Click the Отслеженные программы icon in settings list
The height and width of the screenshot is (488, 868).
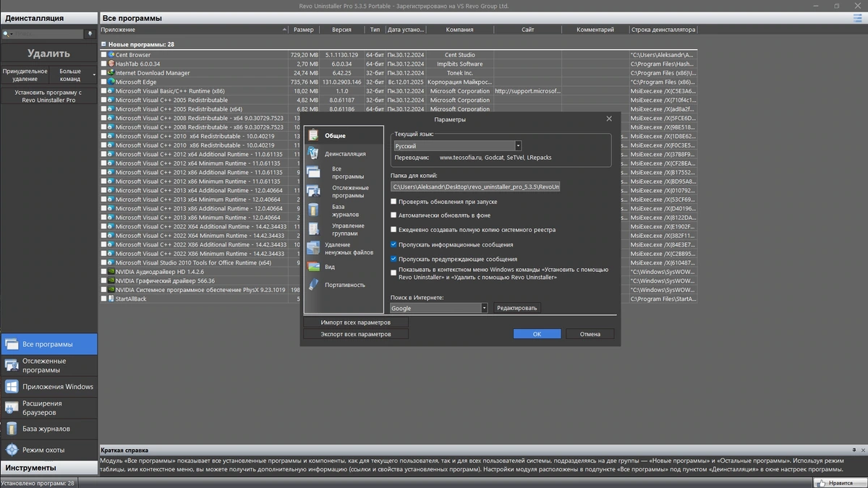313,191
